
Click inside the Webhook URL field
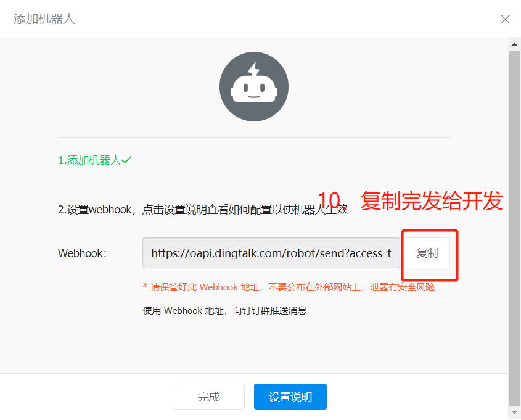[x=271, y=253]
